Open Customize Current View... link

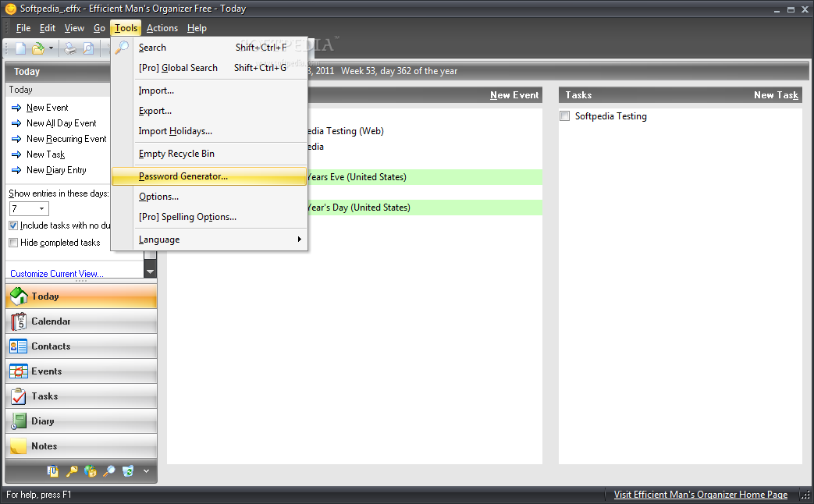57,274
